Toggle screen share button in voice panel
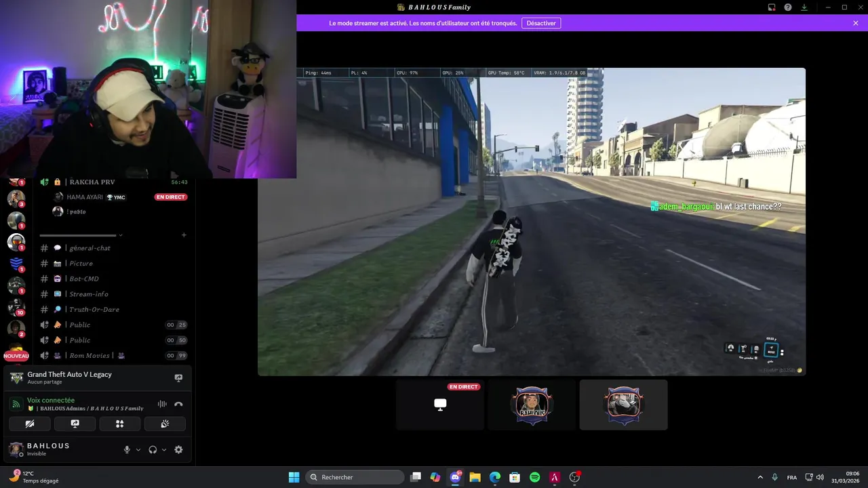Screen dimensions: 868x488 75,424
